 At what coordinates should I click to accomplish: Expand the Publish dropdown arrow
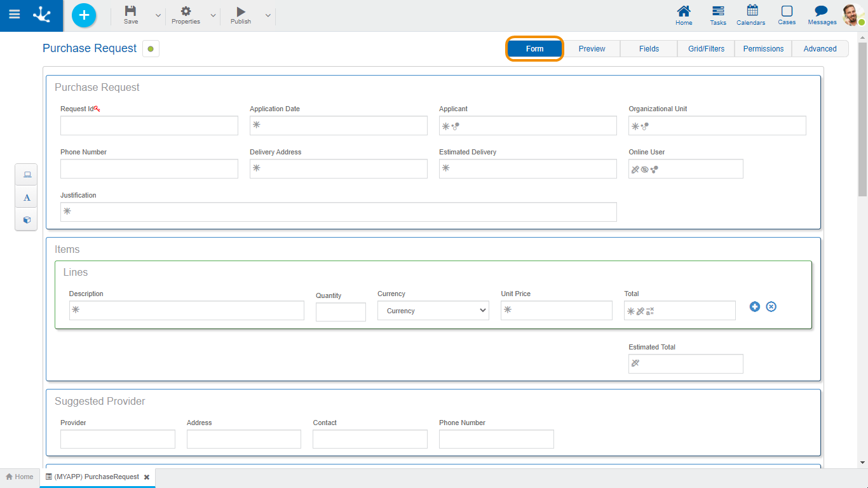268,15
